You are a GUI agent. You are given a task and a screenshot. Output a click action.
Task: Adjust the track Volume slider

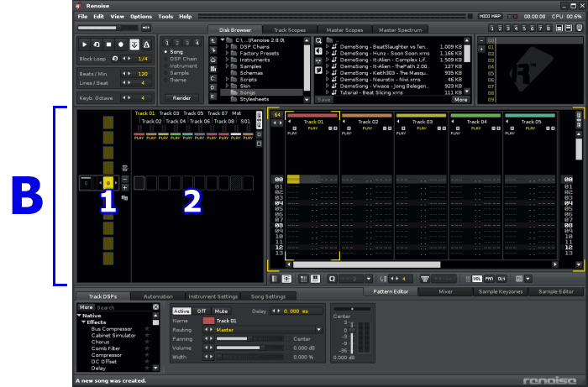(x=249, y=348)
